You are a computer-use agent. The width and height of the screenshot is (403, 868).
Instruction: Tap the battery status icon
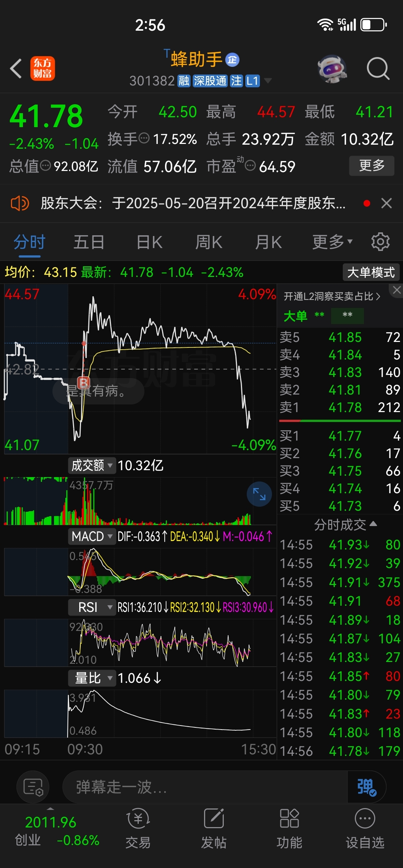tap(374, 25)
